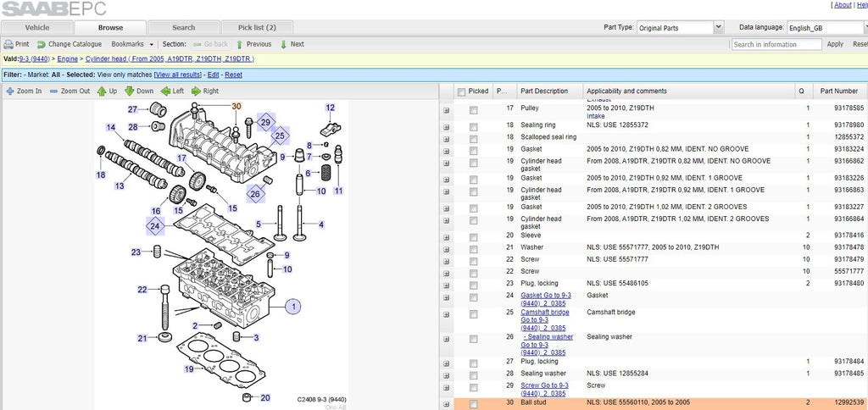Select callout 11 in diagram
The image size is (868, 410).
click(x=338, y=191)
